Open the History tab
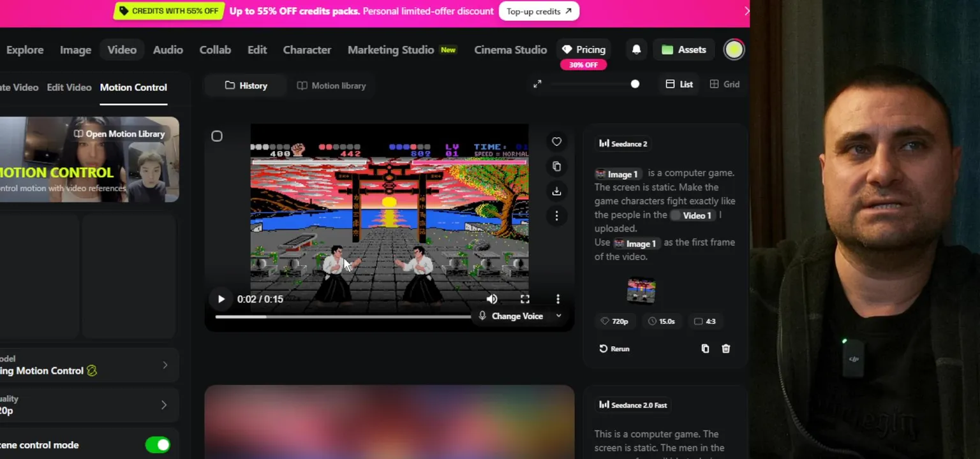980x459 pixels. [x=246, y=85]
